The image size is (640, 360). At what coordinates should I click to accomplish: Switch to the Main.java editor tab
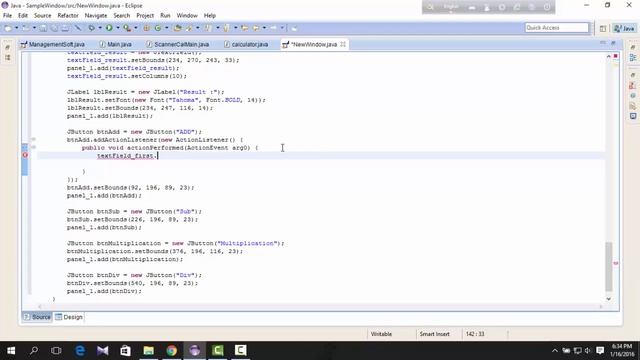tap(116, 44)
